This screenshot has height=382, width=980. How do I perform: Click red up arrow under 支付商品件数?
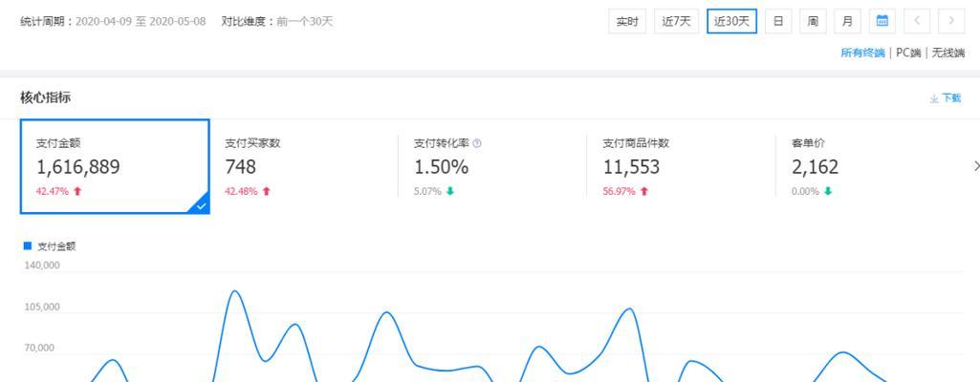pyautogui.click(x=644, y=192)
